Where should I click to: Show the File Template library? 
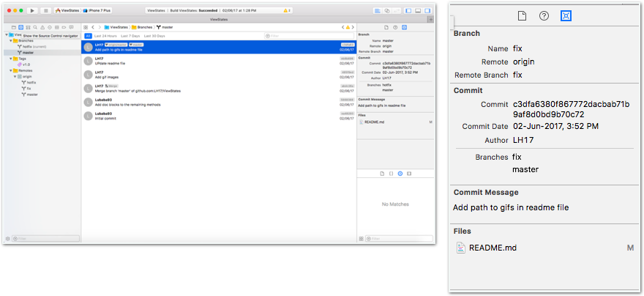click(x=382, y=174)
